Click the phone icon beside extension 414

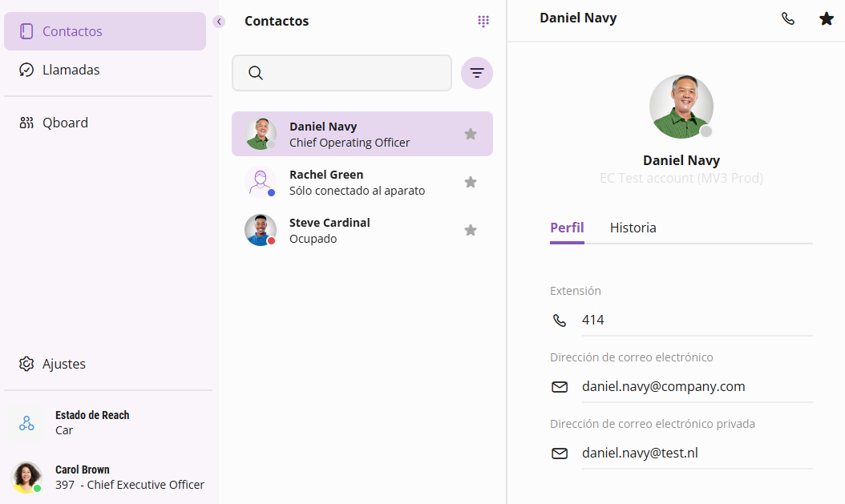pyautogui.click(x=560, y=321)
